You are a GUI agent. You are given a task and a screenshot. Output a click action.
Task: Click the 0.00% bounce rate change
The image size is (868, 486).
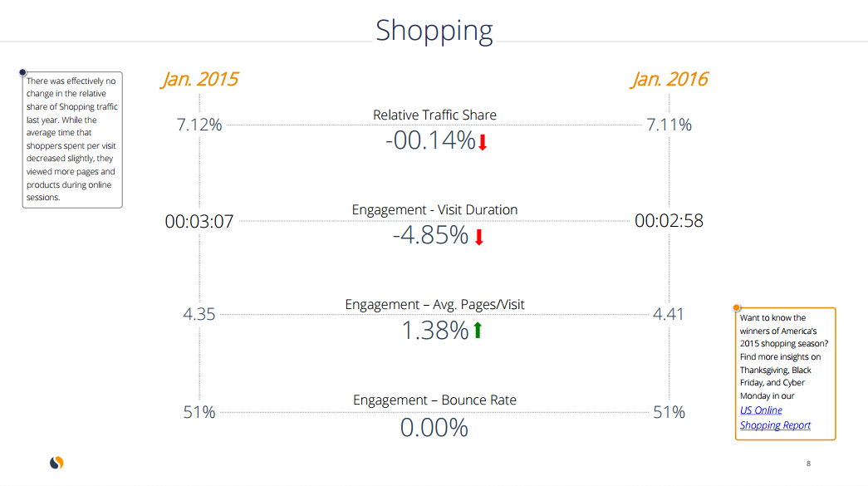coord(434,428)
